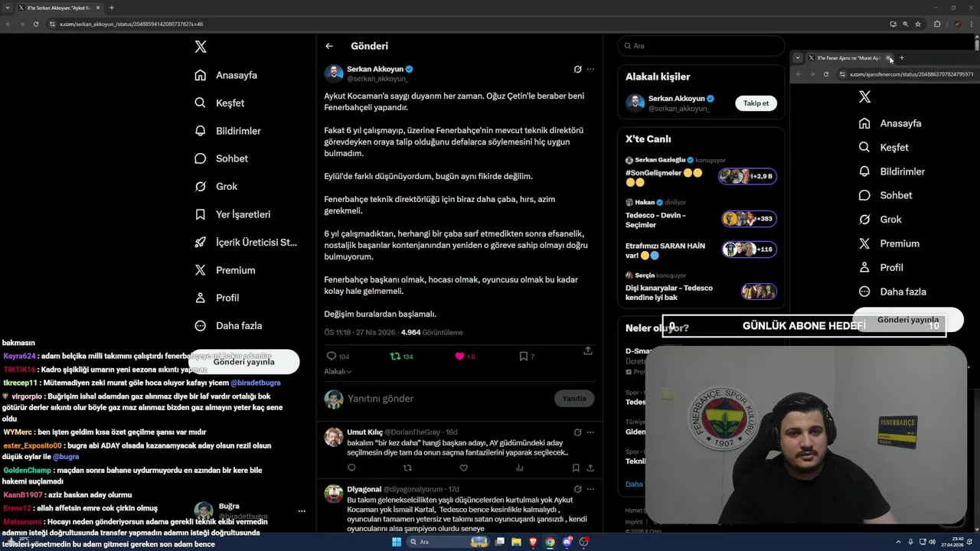Bookmark this page with the star icon

tap(918, 24)
